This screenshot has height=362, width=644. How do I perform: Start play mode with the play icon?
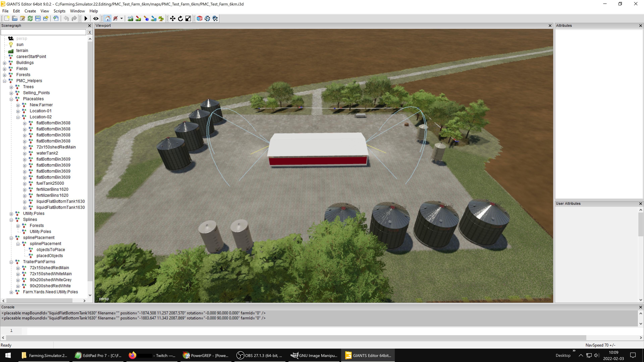tap(86, 18)
